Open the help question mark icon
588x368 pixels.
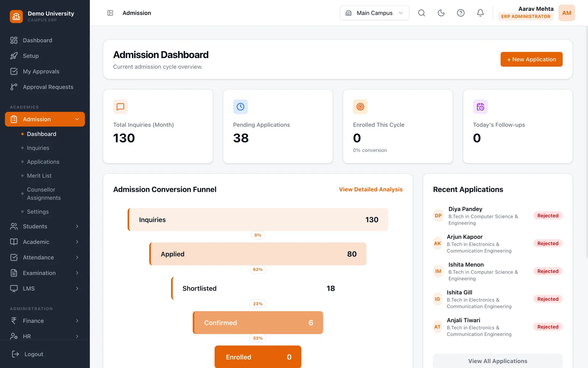460,13
